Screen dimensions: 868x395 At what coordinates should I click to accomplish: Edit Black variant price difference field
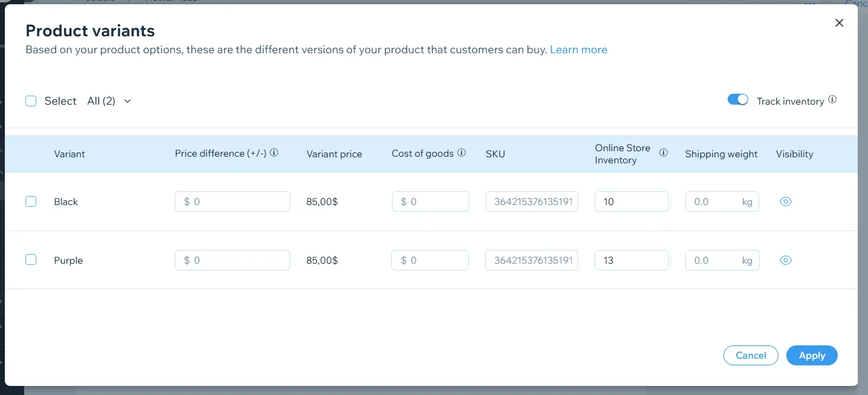[x=232, y=201]
